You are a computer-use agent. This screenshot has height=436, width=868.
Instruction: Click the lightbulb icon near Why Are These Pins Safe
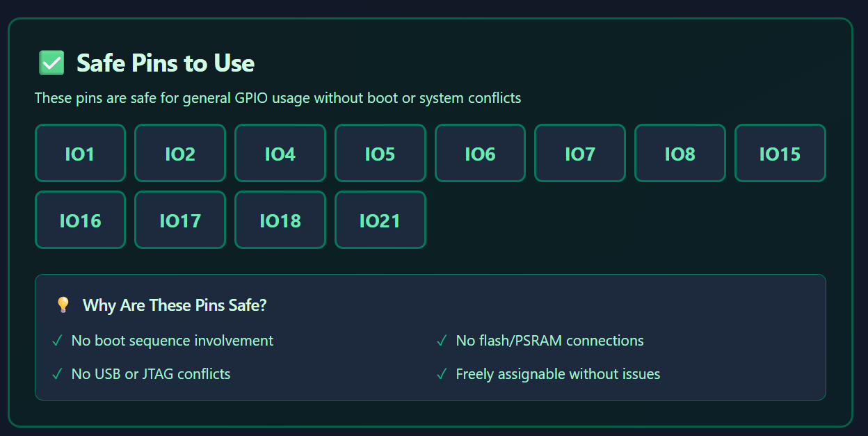[x=63, y=305]
